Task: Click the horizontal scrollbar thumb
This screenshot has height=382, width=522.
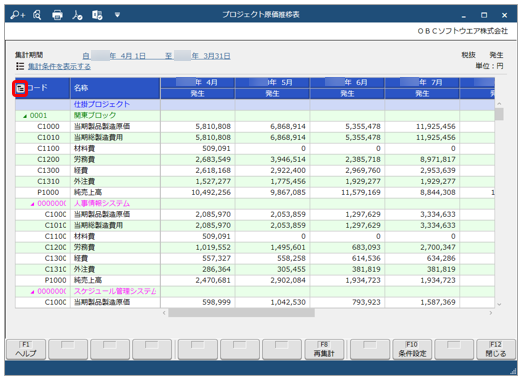Action: click(241, 313)
